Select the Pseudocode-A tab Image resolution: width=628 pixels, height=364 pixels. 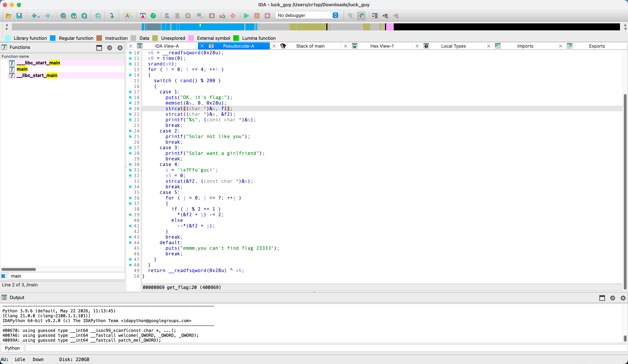coord(238,46)
